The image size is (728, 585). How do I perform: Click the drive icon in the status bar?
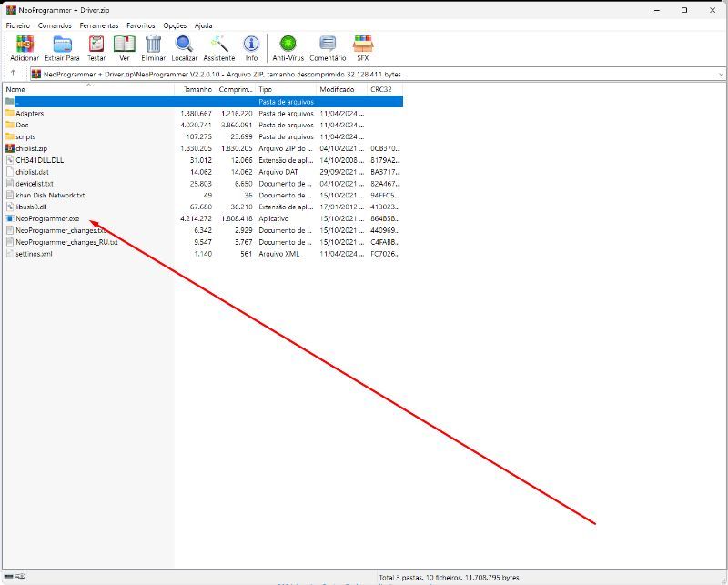(x=9, y=576)
